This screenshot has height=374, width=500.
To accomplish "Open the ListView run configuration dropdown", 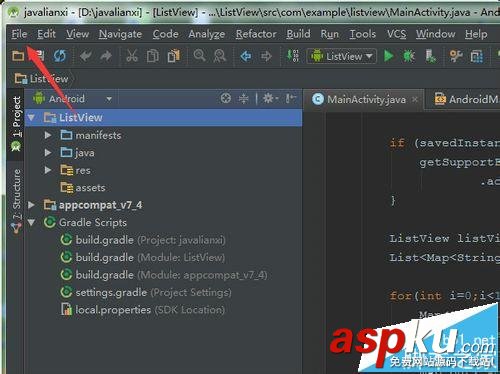I will tap(342, 56).
